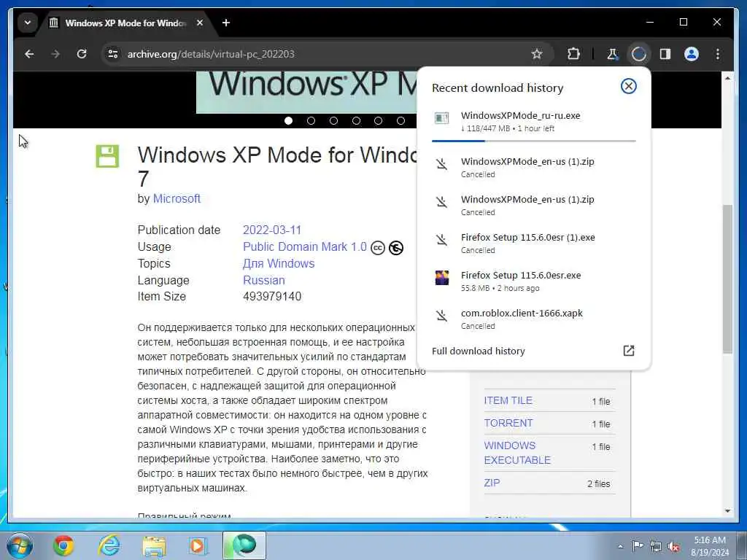Open a new tab with plus button

226,23
